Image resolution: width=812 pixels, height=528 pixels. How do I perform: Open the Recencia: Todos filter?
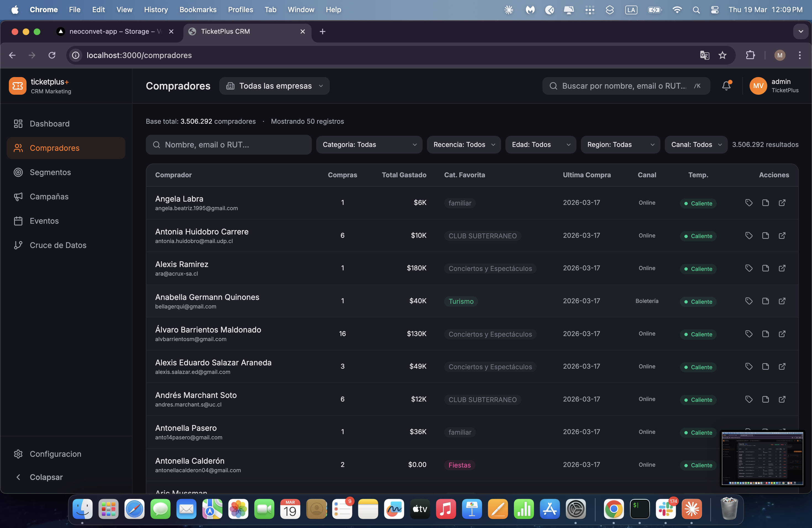(464, 145)
